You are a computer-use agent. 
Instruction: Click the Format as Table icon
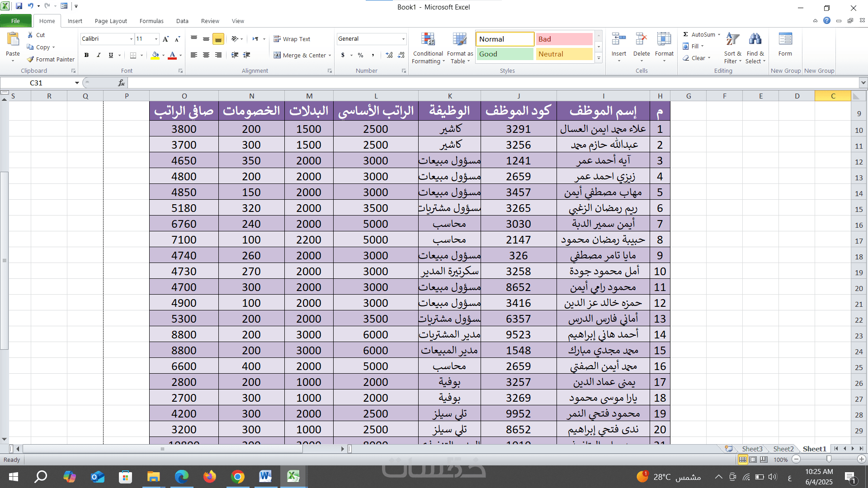point(460,40)
